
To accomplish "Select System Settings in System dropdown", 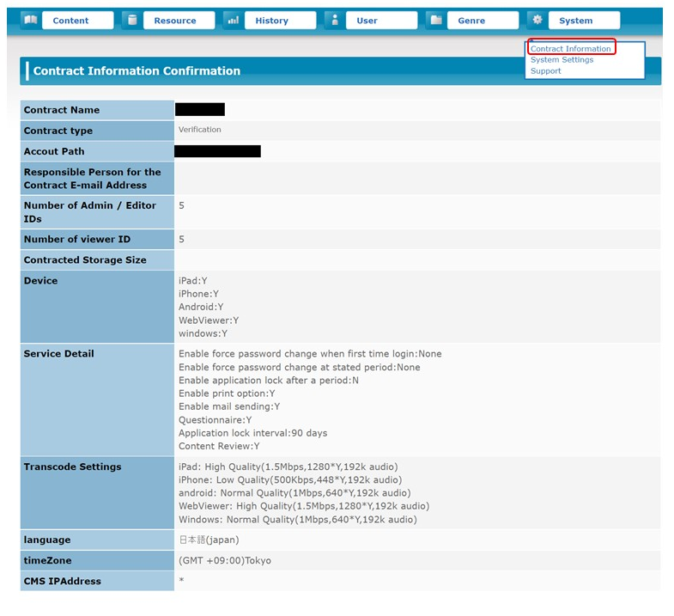I will (562, 60).
